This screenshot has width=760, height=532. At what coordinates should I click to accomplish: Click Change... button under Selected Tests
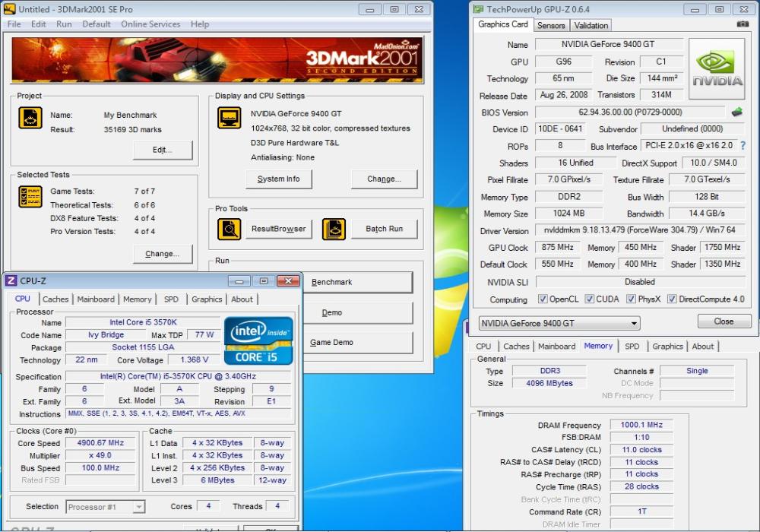tap(163, 254)
